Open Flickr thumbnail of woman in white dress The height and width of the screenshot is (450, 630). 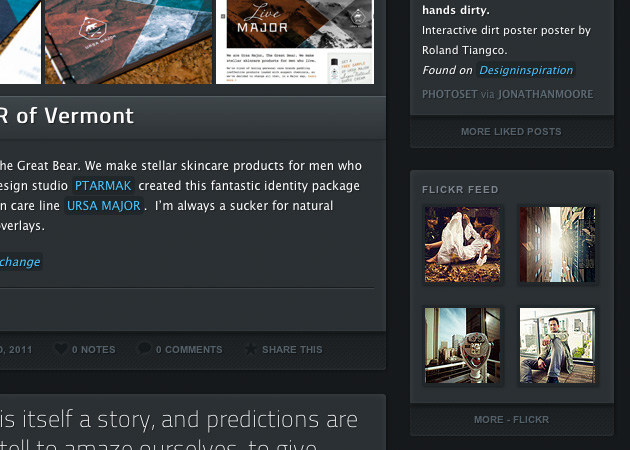point(462,243)
